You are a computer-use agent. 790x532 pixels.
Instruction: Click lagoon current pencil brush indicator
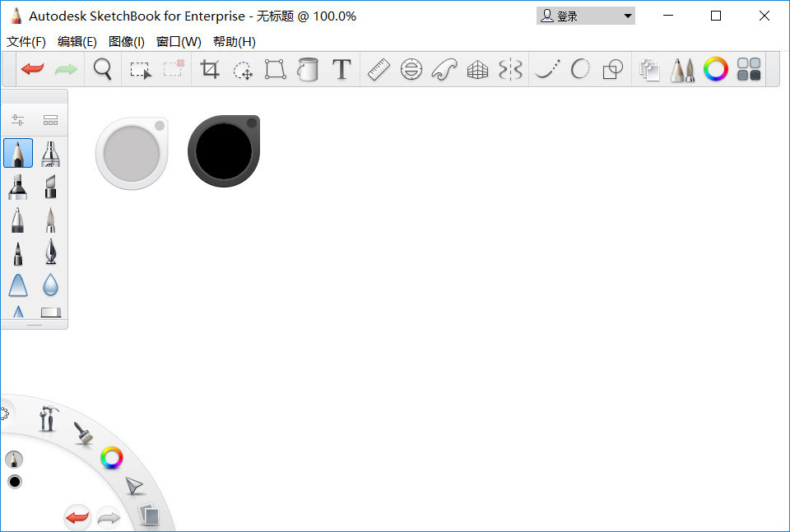[x=14, y=460]
